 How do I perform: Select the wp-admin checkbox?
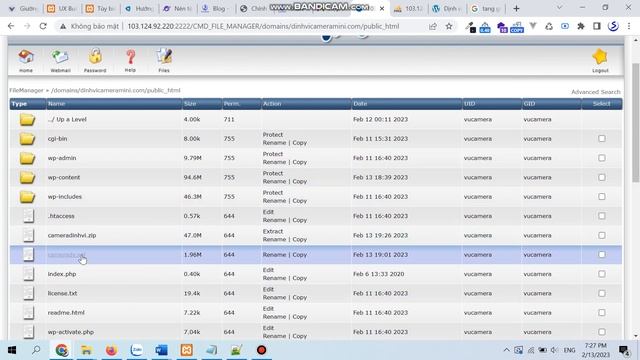602,158
